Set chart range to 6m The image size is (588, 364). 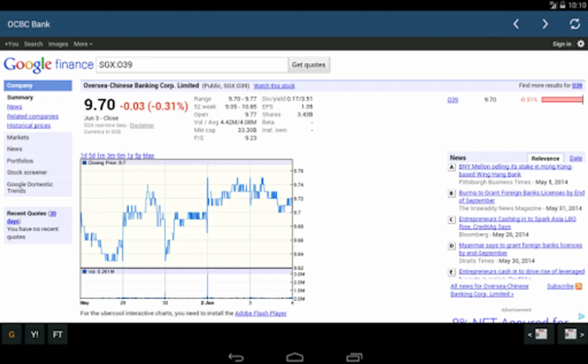(121, 155)
